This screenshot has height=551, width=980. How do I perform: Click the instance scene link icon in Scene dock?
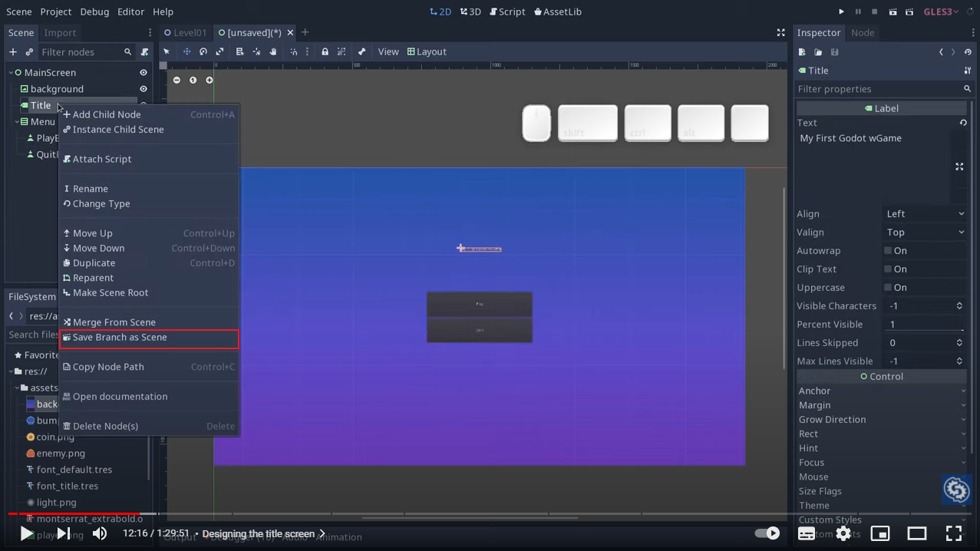pyautogui.click(x=29, y=51)
